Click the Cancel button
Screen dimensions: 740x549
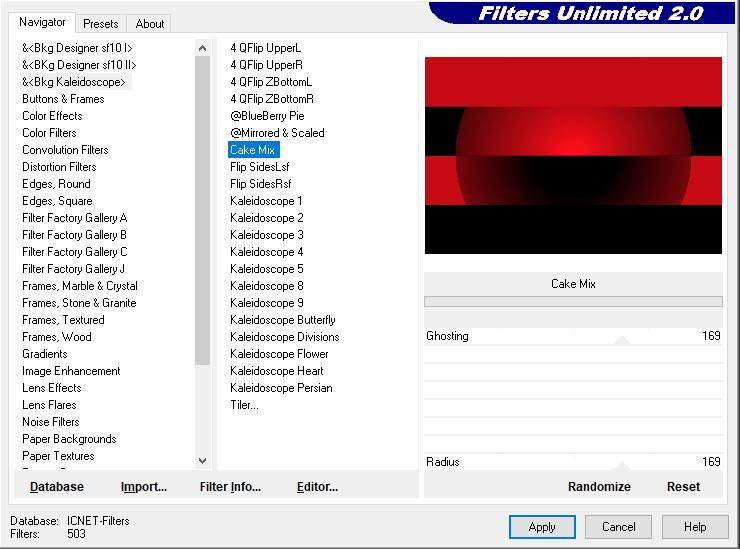point(618,527)
